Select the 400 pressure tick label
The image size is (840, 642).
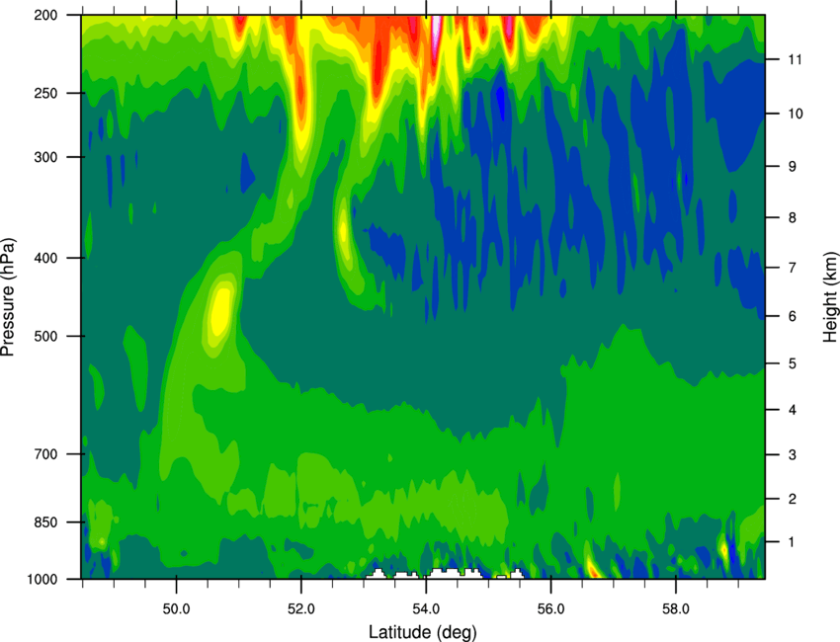click(x=45, y=258)
